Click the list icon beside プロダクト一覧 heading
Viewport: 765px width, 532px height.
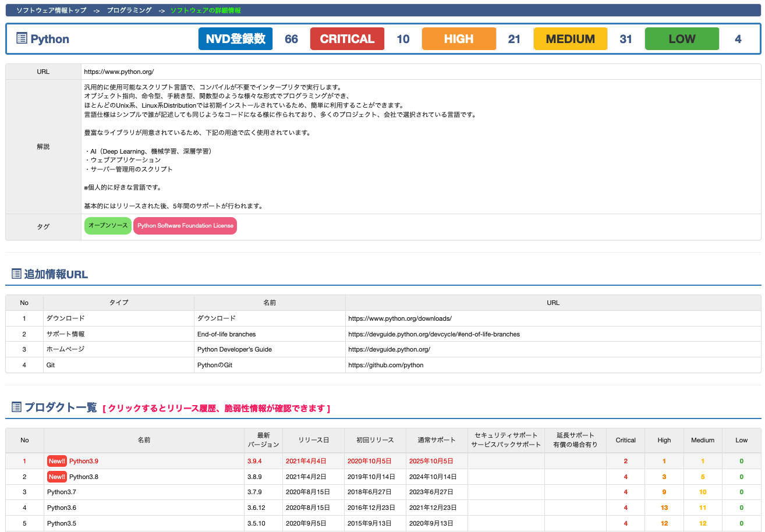(x=16, y=407)
